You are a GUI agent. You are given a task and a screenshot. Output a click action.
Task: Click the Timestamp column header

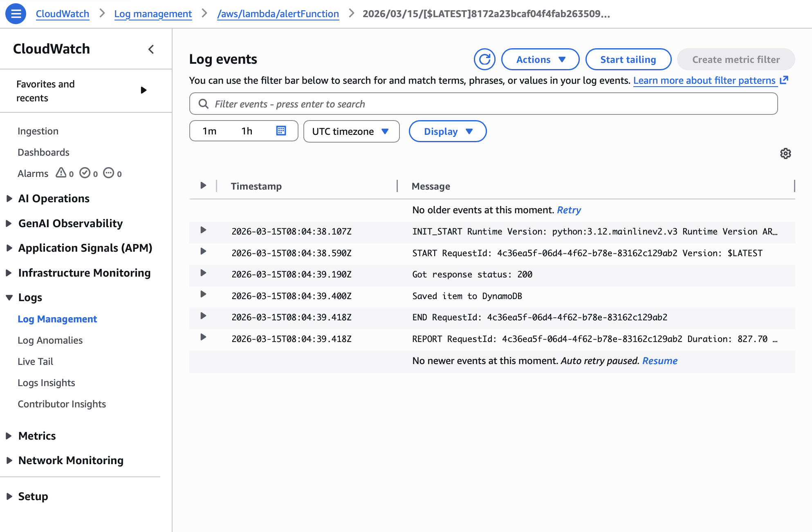[256, 186]
